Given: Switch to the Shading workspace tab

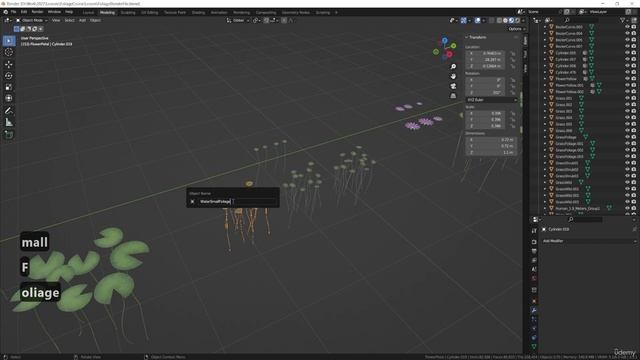Looking at the screenshot, I should coord(198,13).
